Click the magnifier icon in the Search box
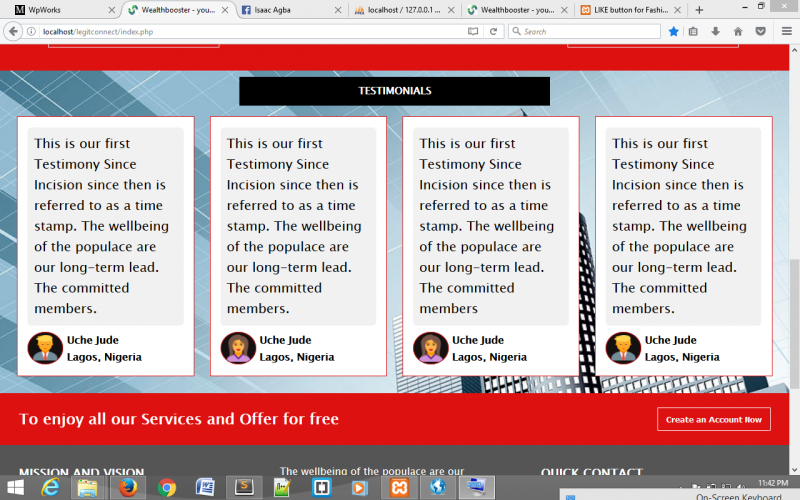Image resolution: width=800 pixels, height=500 pixels. pos(516,31)
